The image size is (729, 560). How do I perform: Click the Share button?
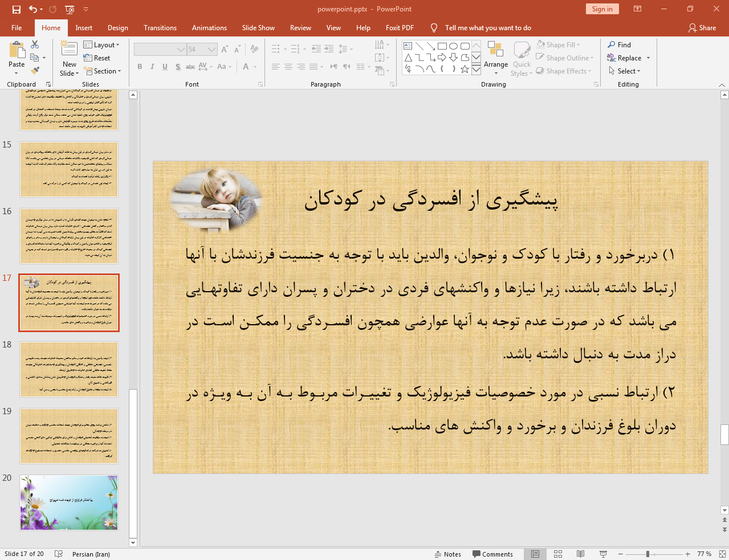(702, 28)
